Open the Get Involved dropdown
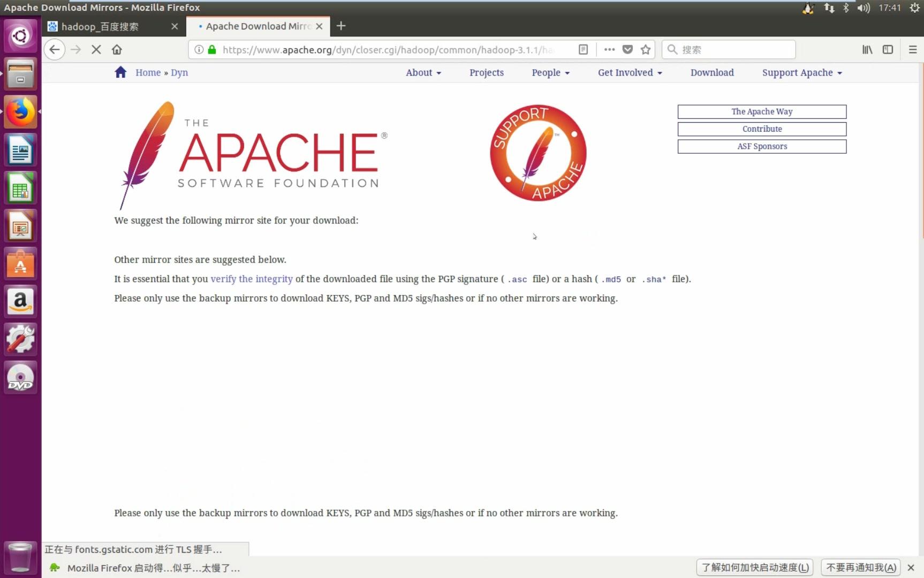The width and height of the screenshot is (924, 578). [629, 72]
